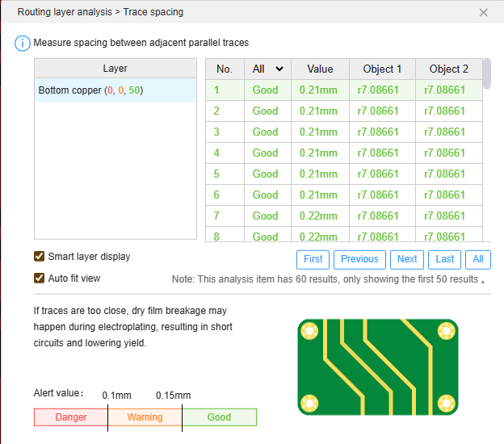Toggle the Smart layer display checkbox
Image resolution: width=504 pixels, height=444 pixels.
tap(39, 257)
